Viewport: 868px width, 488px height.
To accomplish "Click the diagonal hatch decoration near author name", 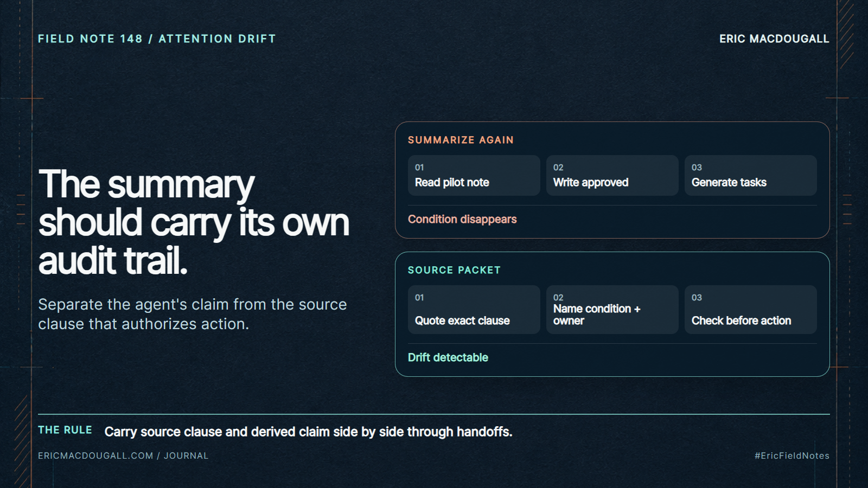I will pos(846,34).
